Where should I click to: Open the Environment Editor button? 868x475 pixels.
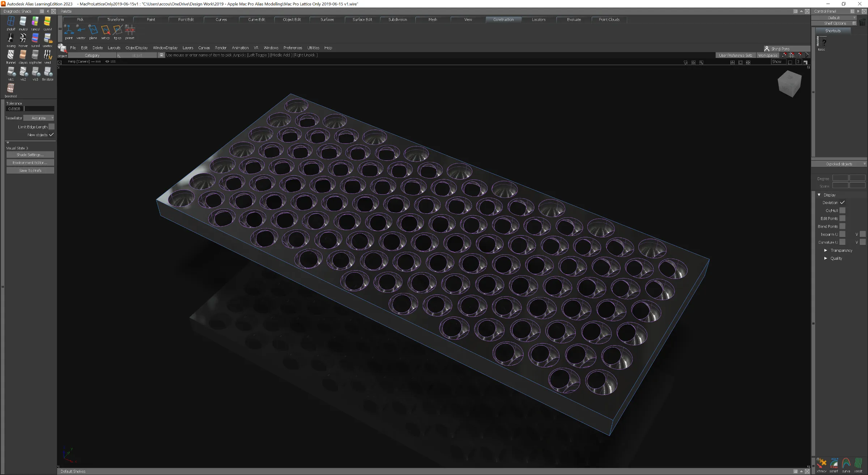30,163
